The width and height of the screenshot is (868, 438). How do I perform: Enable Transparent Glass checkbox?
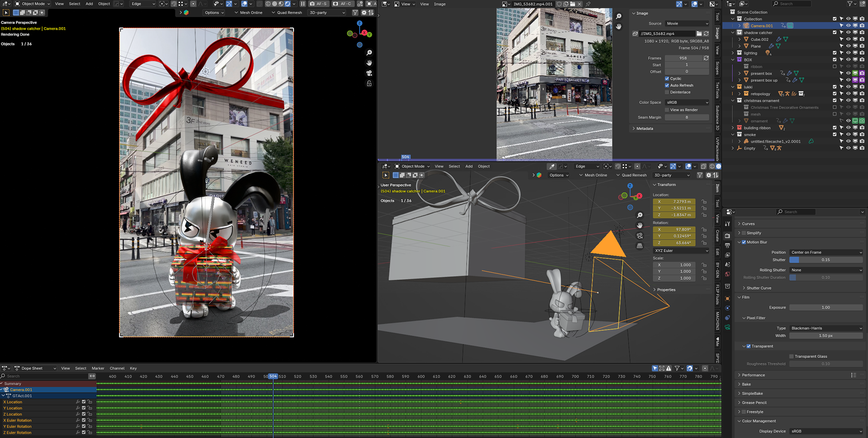pyautogui.click(x=792, y=356)
